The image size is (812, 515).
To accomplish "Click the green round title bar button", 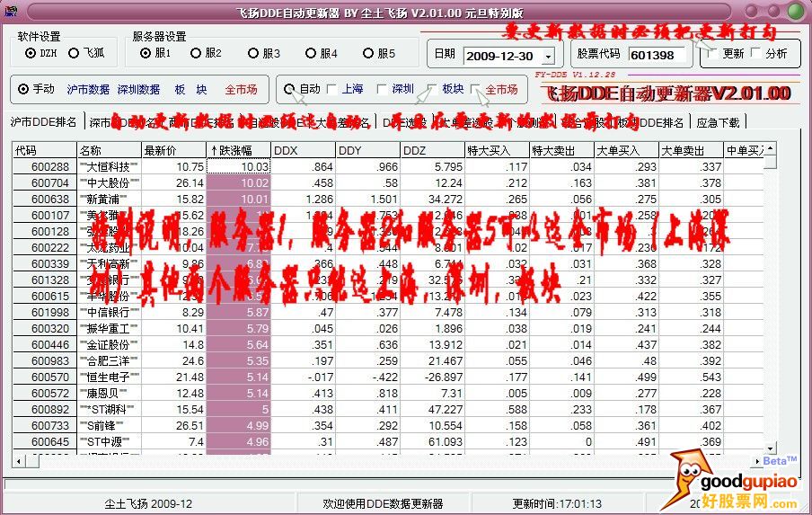I will pos(797,11).
